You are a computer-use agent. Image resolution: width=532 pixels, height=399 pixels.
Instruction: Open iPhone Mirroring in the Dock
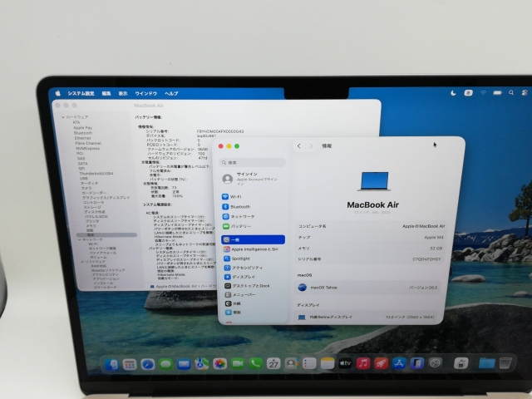point(417,364)
